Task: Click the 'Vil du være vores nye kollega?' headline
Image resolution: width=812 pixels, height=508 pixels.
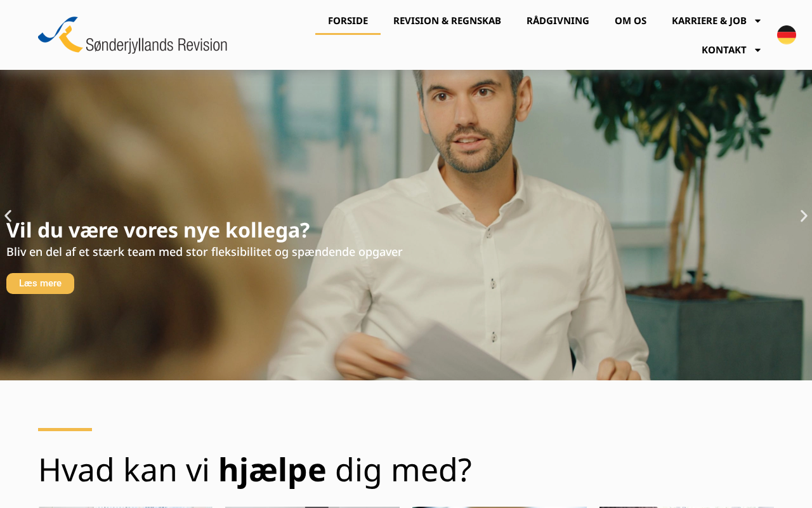Action: pos(158,230)
